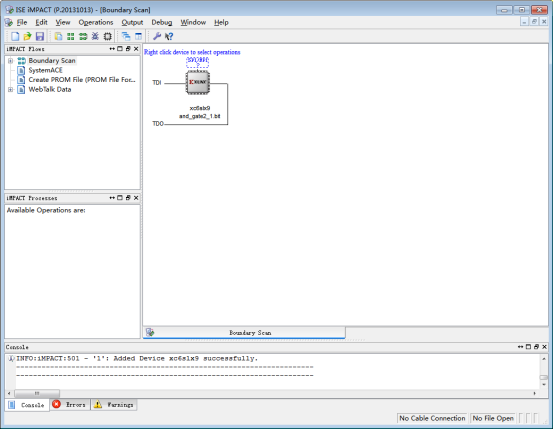The width and height of the screenshot is (554, 429).
Task: Select the Boundary Scan document tab
Action: pyautogui.click(x=244, y=333)
